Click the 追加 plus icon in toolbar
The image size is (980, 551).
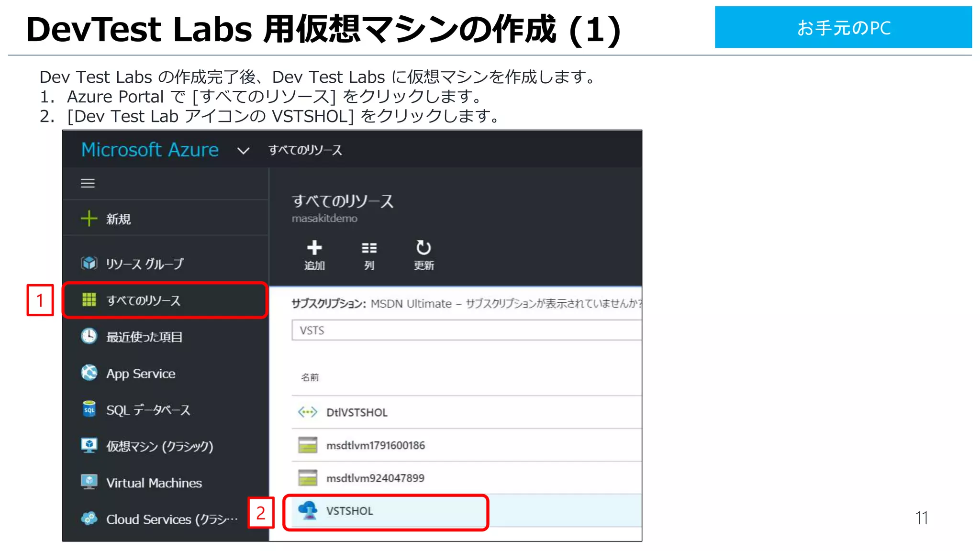314,248
